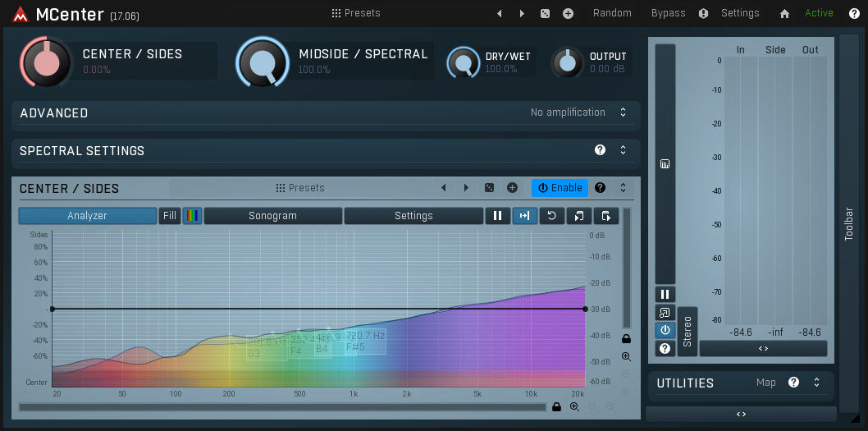The image size is (868, 431).
Task: Click the reset arrow icon in the analyzer toolbar
Action: [551, 216]
